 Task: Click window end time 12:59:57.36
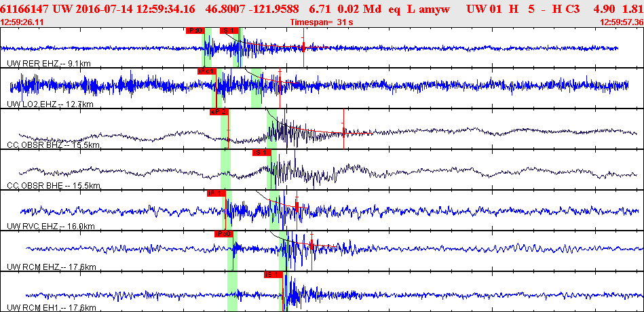click(x=622, y=22)
